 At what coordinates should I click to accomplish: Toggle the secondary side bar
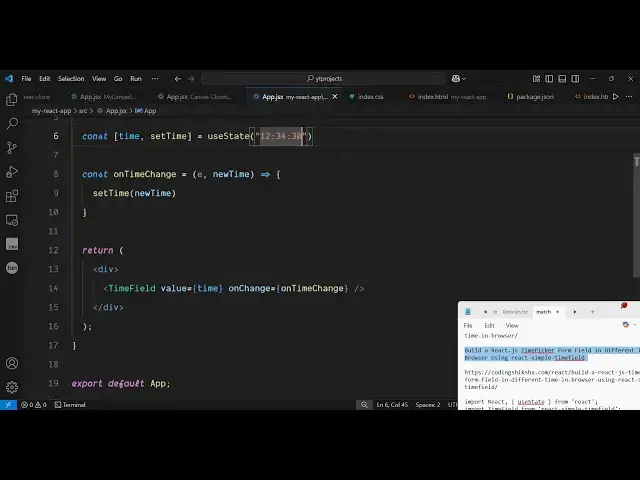click(575, 78)
